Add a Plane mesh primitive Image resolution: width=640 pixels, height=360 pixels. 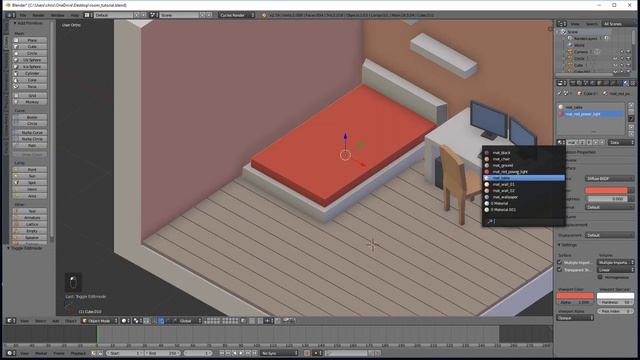(x=30, y=40)
